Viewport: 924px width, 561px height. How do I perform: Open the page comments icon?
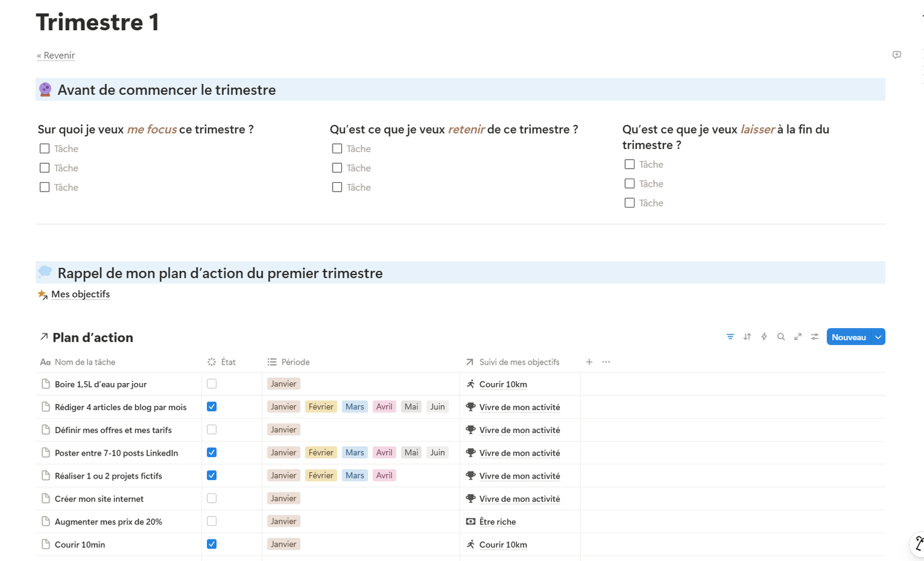point(897,55)
